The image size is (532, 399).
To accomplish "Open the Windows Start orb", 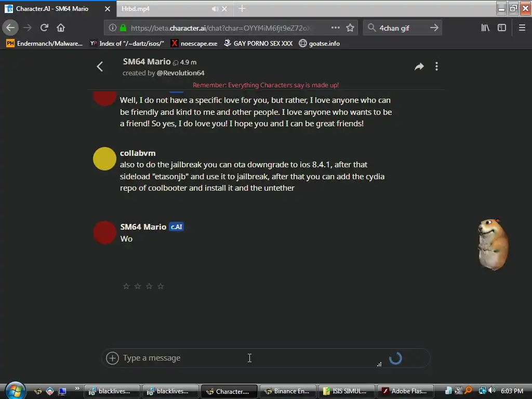I will click(15, 391).
